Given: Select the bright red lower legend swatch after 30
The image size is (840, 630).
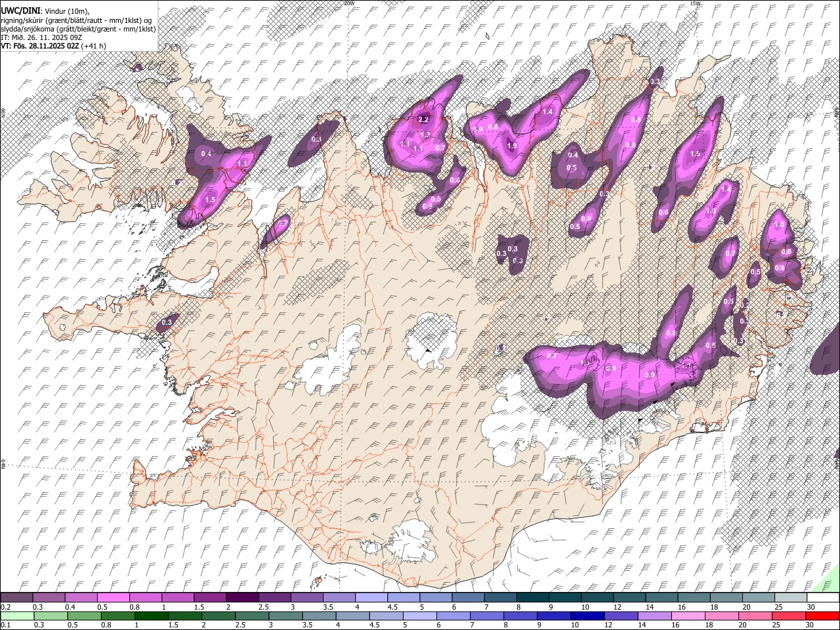Looking at the screenshot, I should tap(822, 616).
